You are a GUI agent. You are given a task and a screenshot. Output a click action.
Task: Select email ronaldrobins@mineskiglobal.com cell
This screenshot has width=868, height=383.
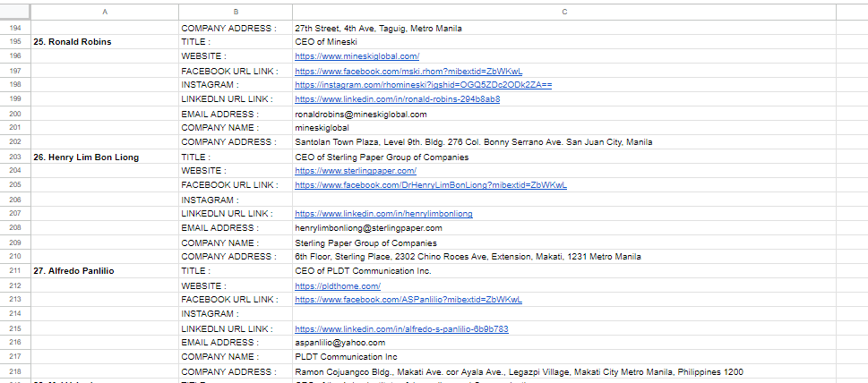click(x=564, y=114)
